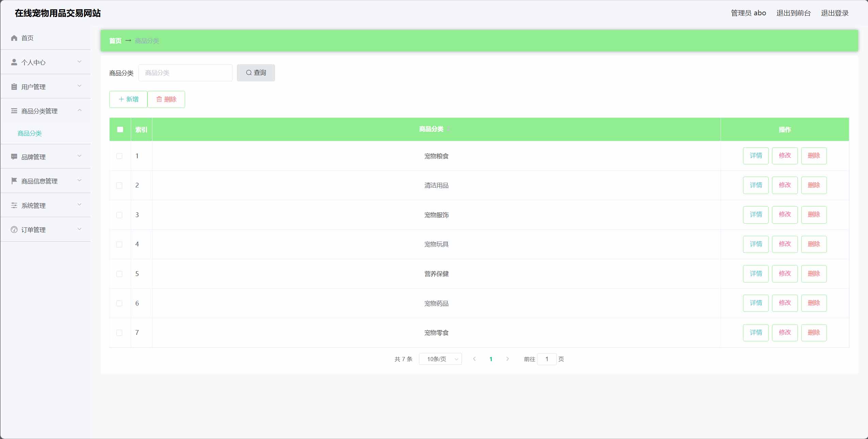Viewport: 868px width, 439px height.
Task: Click the sort arrows on 商品分类 column
Action: tap(449, 129)
